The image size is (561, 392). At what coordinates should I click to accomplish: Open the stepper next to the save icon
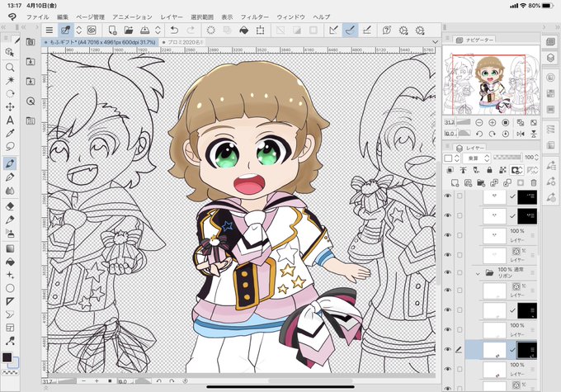(158, 31)
